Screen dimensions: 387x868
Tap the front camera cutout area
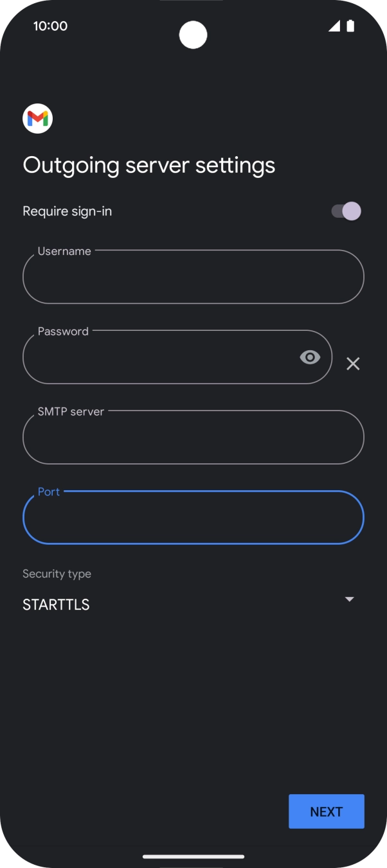pyautogui.click(x=193, y=35)
